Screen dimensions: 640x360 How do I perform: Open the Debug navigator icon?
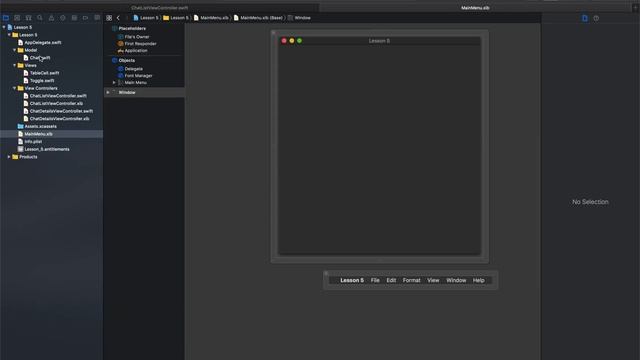(x=74, y=18)
